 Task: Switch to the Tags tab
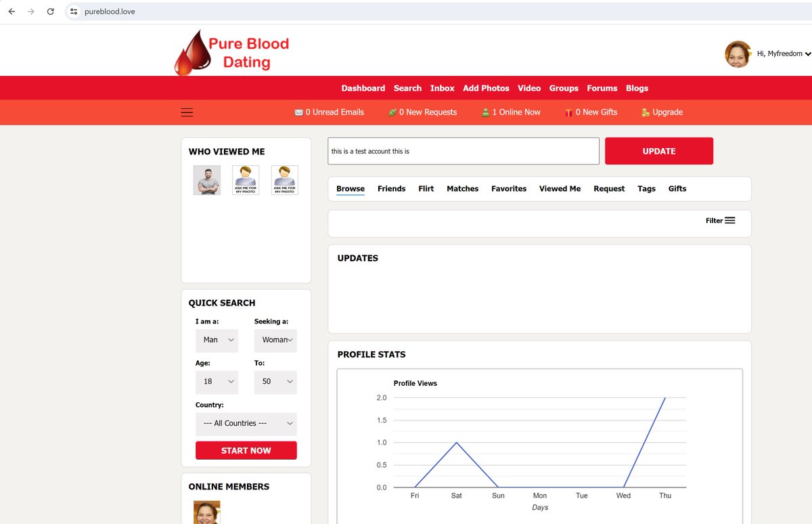(646, 189)
